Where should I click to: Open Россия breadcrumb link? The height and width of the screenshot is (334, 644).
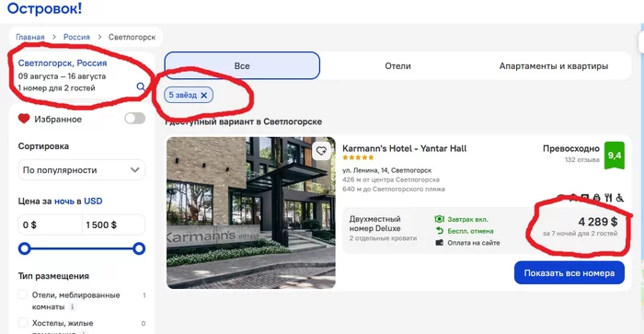pos(76,37)
